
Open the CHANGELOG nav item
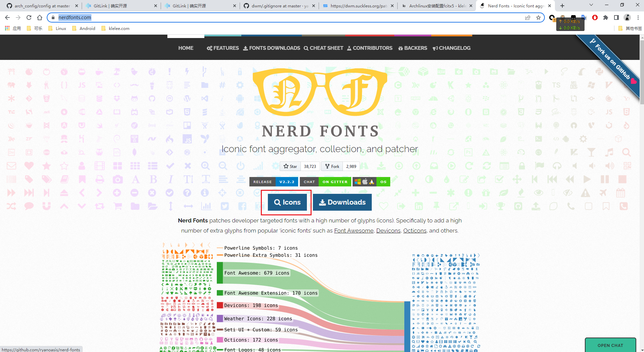coord(452,48)
